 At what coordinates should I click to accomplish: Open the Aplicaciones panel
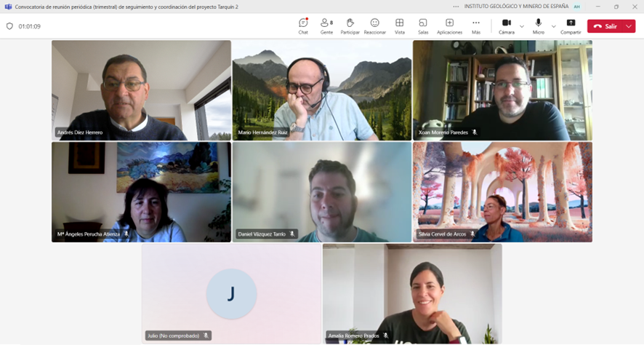[449, 25]
